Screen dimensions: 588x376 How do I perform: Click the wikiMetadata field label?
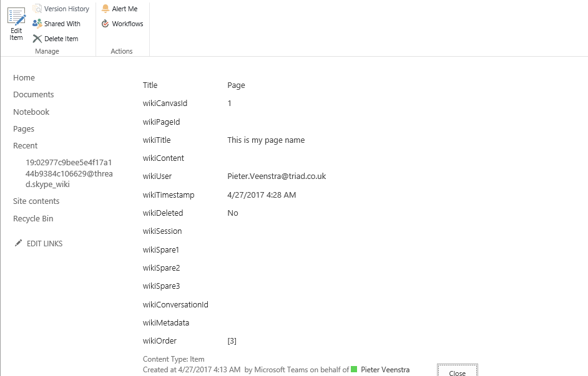click(x=166, y=322)
